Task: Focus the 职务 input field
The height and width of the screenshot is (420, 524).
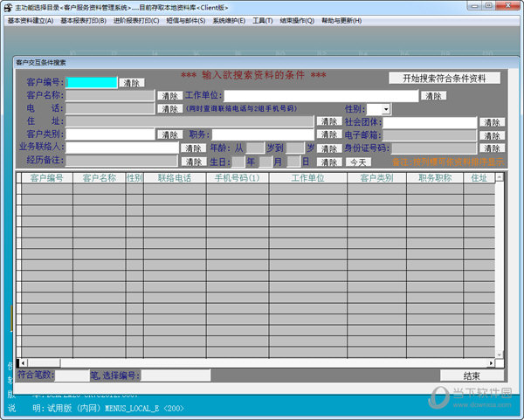Action: click(x=263, y=134)
